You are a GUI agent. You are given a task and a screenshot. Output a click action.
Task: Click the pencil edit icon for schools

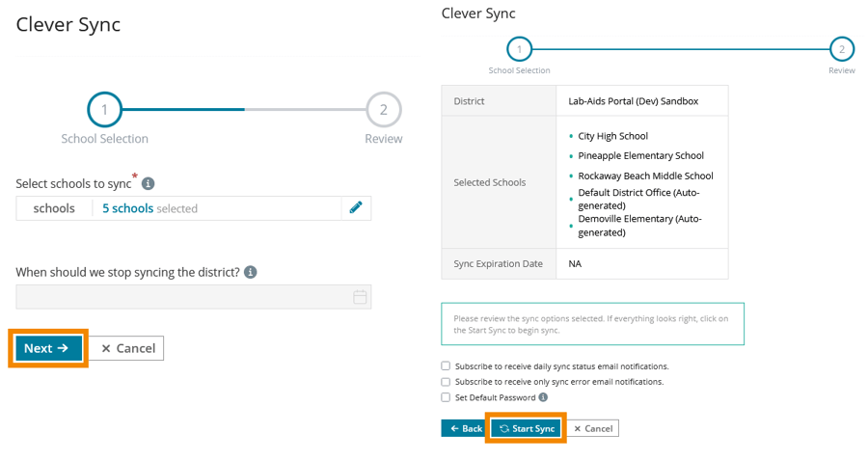(355, 208)
